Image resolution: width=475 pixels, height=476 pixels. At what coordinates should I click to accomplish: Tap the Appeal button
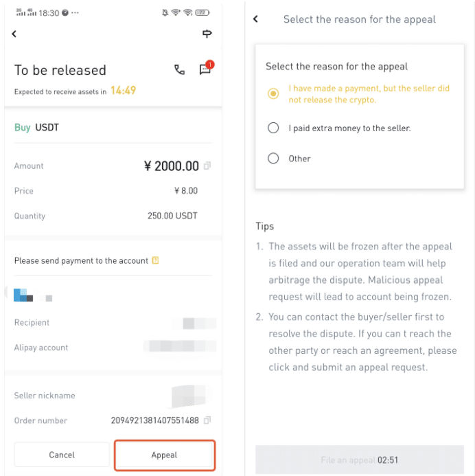[165, 455]
